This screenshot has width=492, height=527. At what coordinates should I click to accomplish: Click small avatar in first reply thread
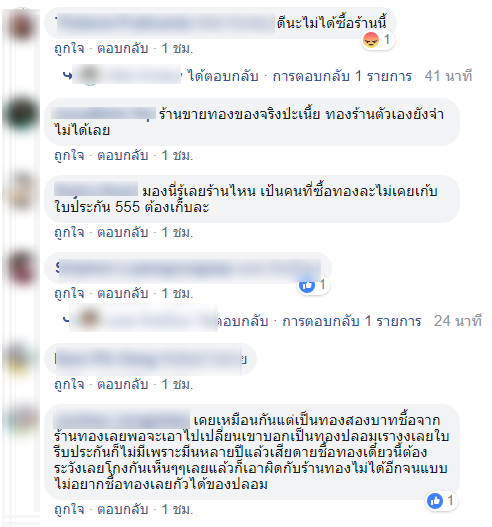(x=89, y=75)
